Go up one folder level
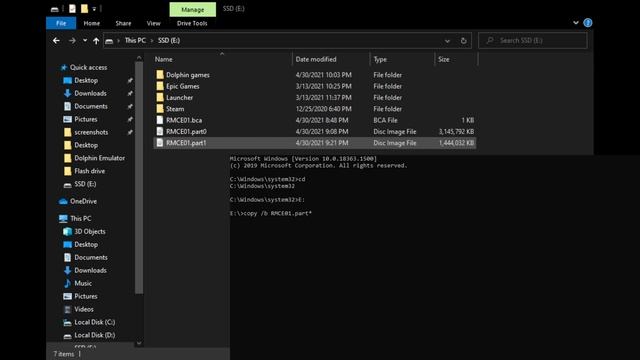Viewport: 640px width, 360px height. [x=96, y=40]
